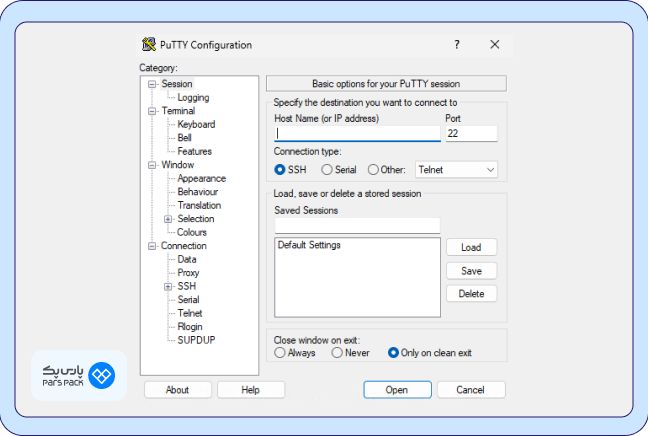Open the Translation category
This screenshot has width=648, height=436.
point(199,205)
